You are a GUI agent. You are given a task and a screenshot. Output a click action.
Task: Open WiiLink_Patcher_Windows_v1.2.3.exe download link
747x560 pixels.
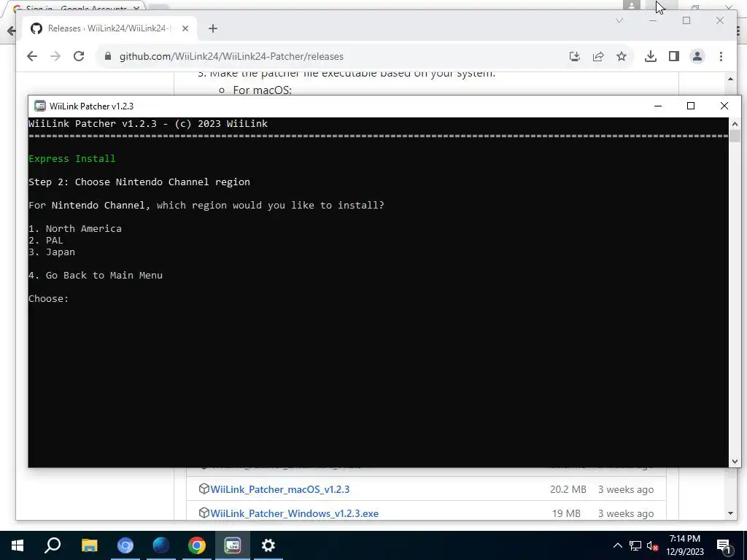tap(295, 513)
